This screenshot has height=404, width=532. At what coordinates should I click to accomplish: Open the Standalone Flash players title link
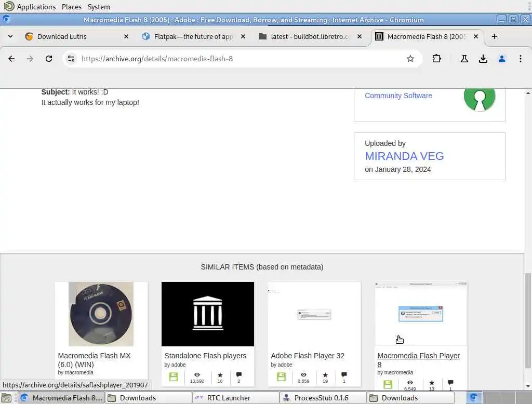205,356
